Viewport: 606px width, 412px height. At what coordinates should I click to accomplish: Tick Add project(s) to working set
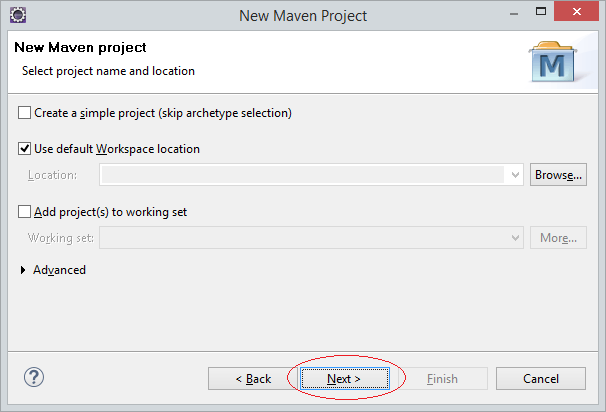24,212
